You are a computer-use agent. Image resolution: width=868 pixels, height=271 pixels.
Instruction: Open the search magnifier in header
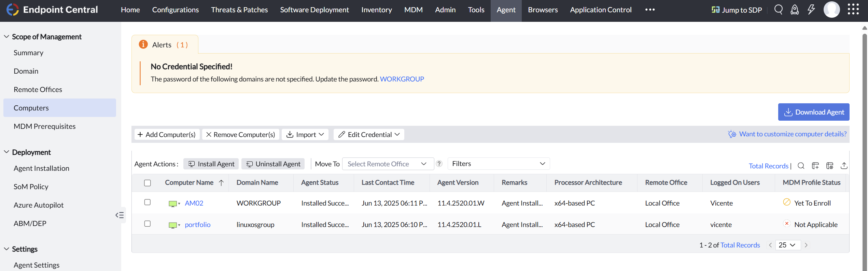tap(778, 10)
